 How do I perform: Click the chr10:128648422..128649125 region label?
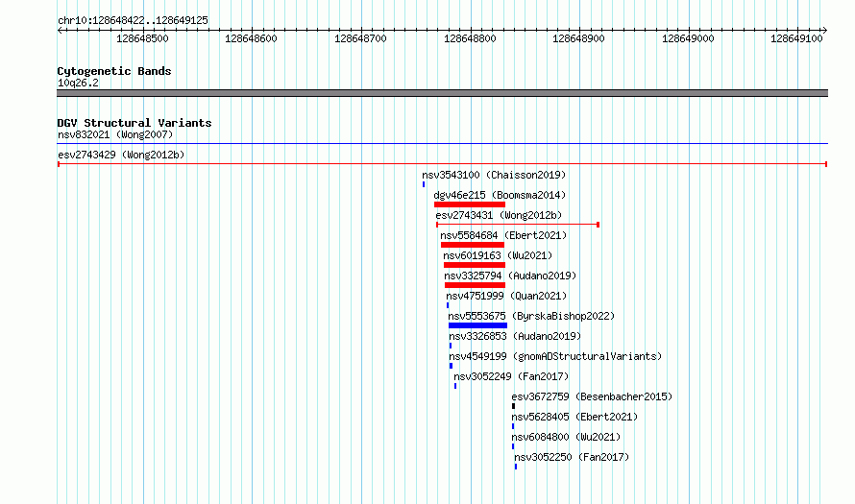point(133,21)
